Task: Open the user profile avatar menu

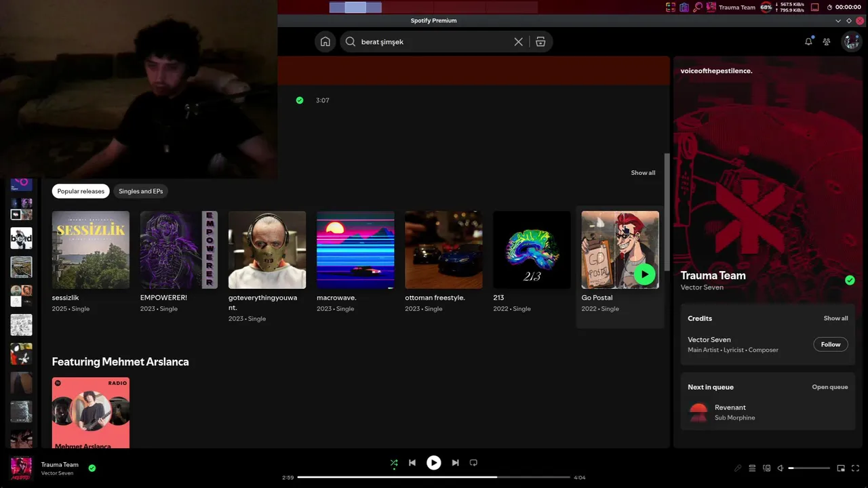Action: click(x=851, y=41)
